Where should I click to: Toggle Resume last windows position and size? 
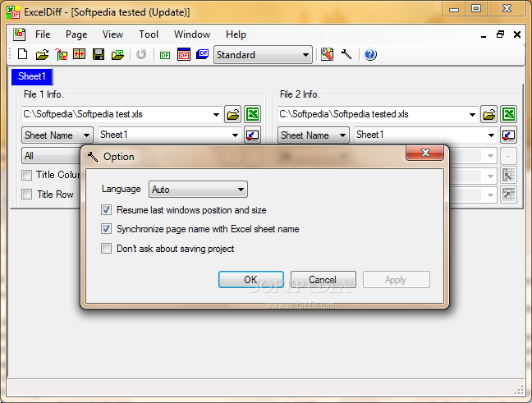106,210
